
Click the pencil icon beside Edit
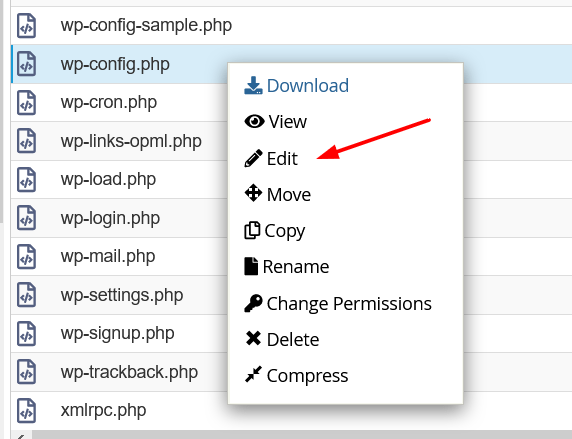(253, 158)
